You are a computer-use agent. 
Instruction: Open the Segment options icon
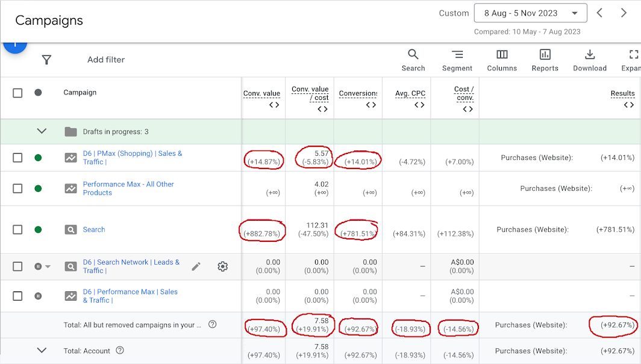pyautogui.click(x=457, y=55)
